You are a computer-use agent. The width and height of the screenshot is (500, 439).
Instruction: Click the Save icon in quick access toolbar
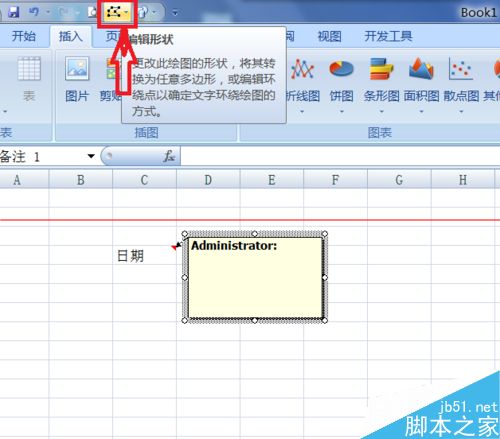pyautogui.click(x=13, y=12)
